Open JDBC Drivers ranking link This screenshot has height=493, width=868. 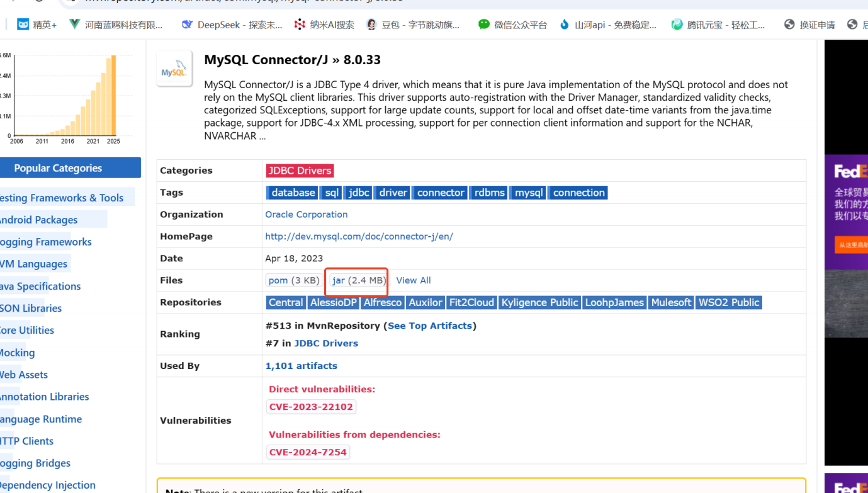(326, 344)
